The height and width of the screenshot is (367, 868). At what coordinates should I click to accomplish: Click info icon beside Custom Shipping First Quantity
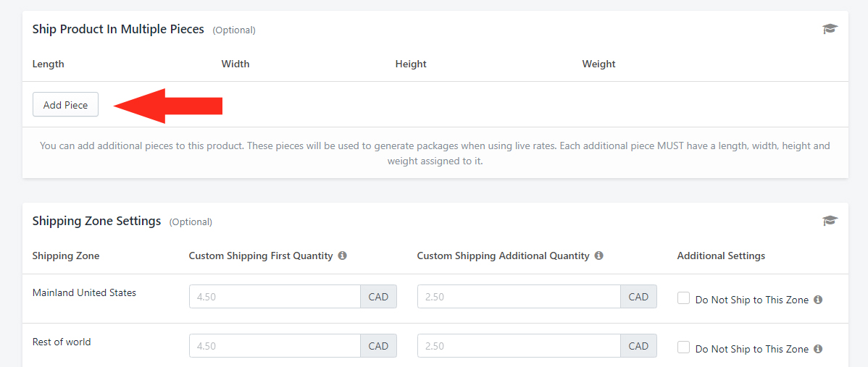tap(342, 256)
